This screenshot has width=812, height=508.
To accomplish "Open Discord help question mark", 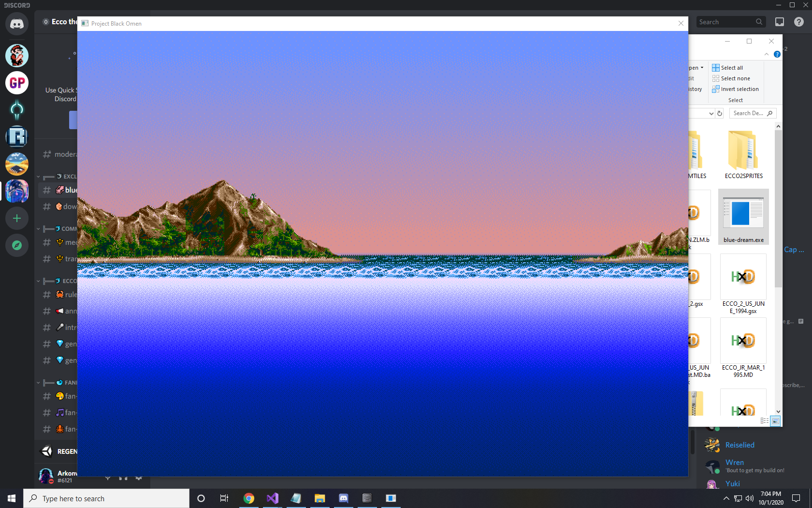I will 799,22.
